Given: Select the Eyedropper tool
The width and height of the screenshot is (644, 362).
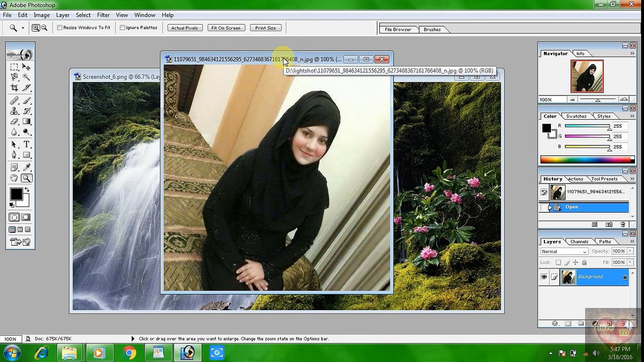Looking at the screenshot, I should click(27, 167).
